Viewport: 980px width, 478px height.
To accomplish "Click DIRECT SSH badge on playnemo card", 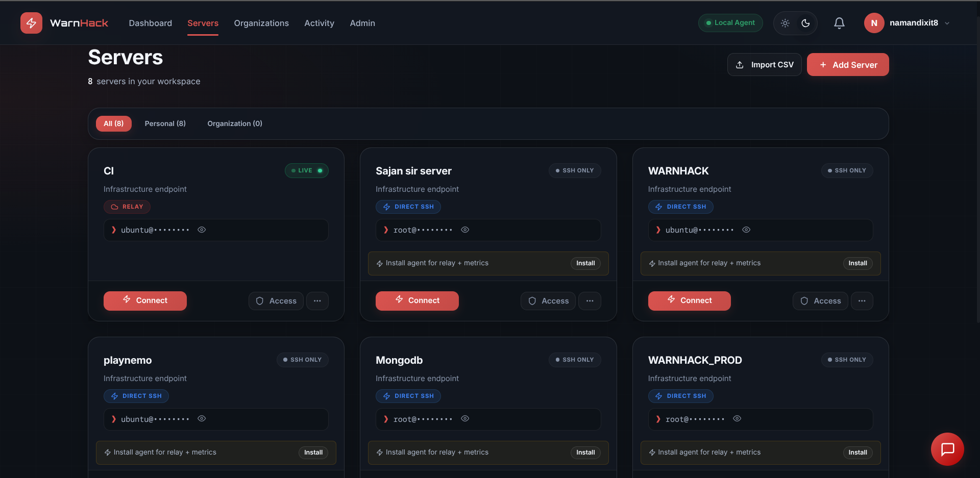I will (136, 396).
